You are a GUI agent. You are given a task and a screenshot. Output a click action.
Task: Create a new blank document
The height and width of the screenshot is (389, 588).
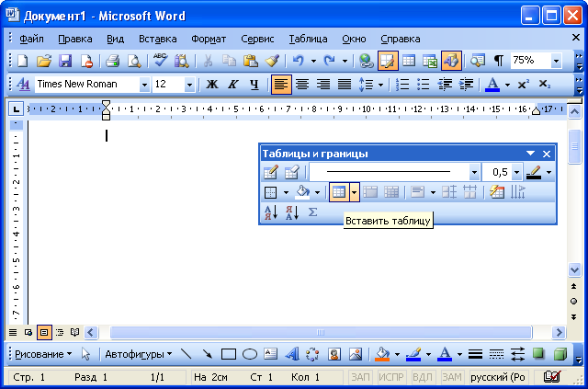23,61
